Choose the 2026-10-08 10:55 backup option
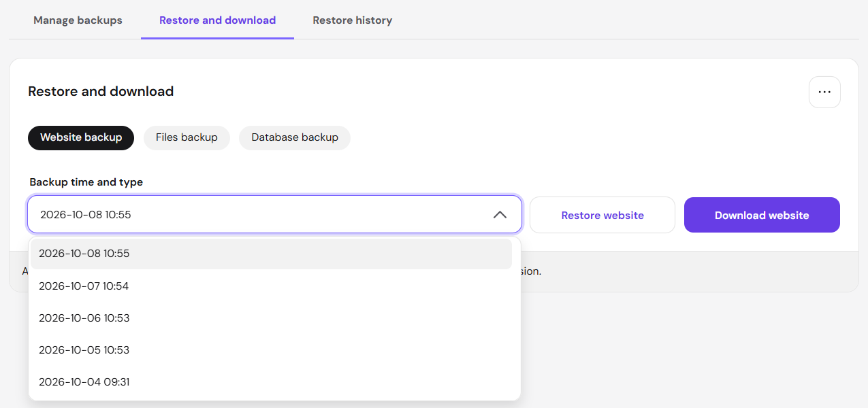Screen dimensions: 868x408 [x=271, y=254]
